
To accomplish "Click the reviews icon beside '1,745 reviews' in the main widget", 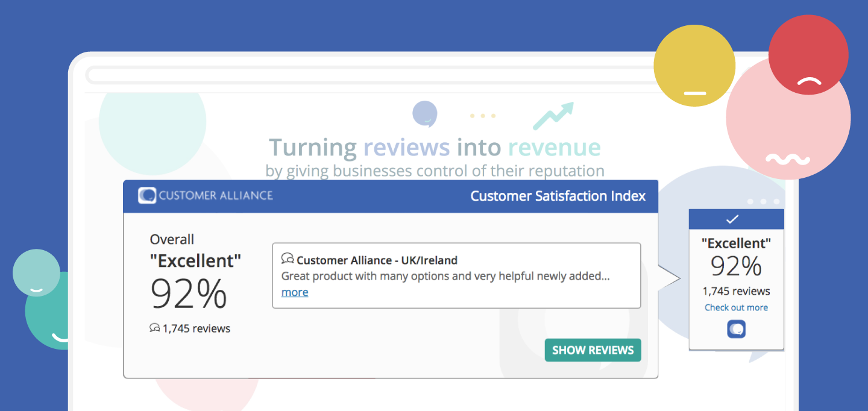I will click(155, 328).
